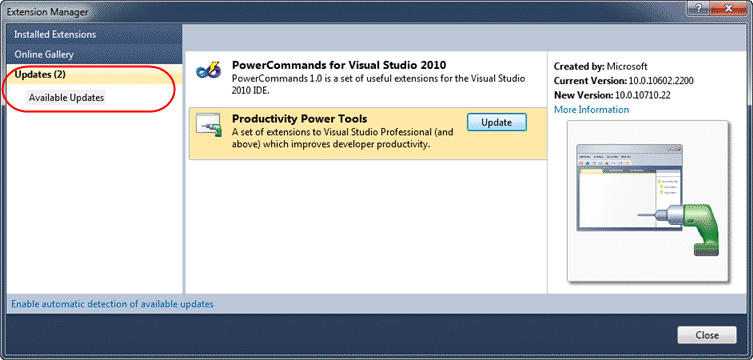Switch to the Online Gallery section
This screenshot has width=753, height=360.
click(95, 54)
